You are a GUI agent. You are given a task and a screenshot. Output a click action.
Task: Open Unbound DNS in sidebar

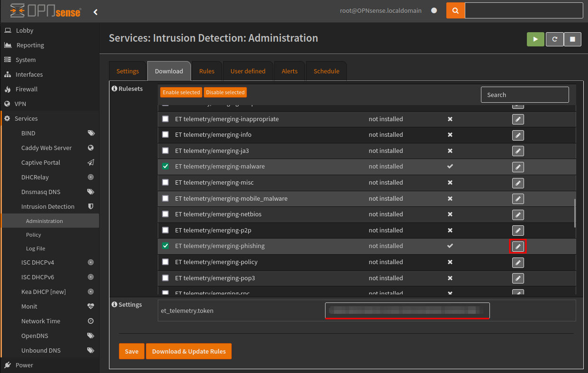[x=51, y=350]
